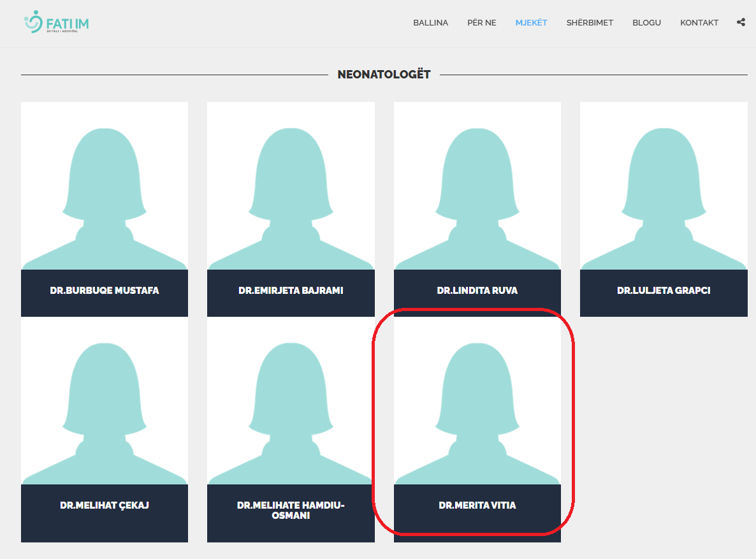756x559 pixels.
Task: Click the DR.LINDITA RUVA name label
Action: pos(477,291)
